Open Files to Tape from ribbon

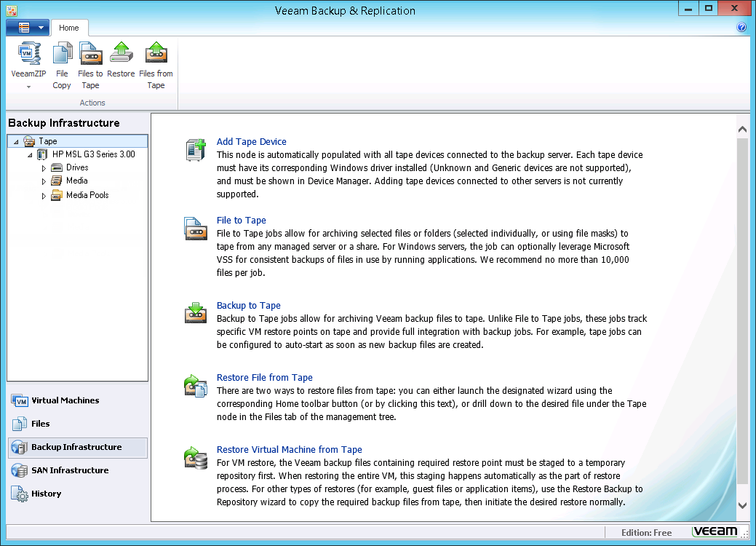(x=90, y=55)
